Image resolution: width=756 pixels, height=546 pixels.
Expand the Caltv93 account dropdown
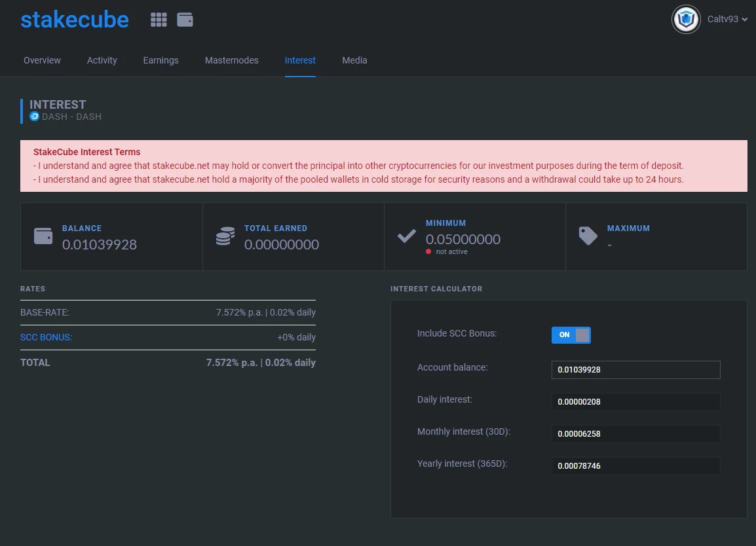click(x=728, y=19)
